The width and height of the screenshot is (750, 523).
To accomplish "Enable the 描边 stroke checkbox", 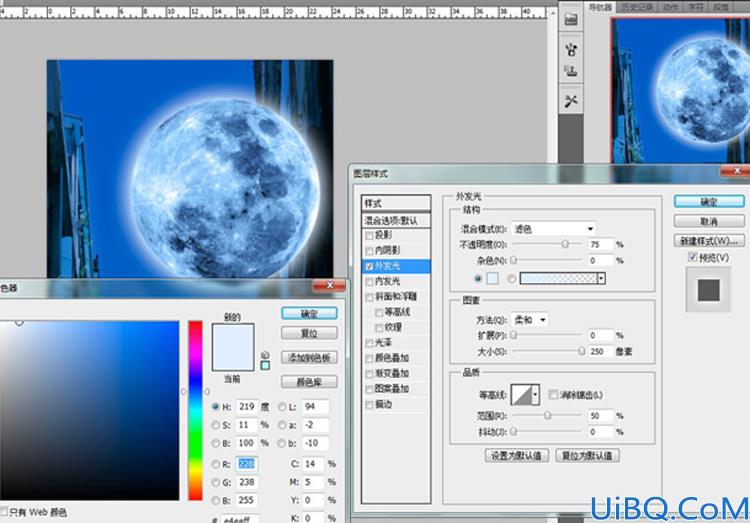I will pyautogui.click(x=369, y=405).
